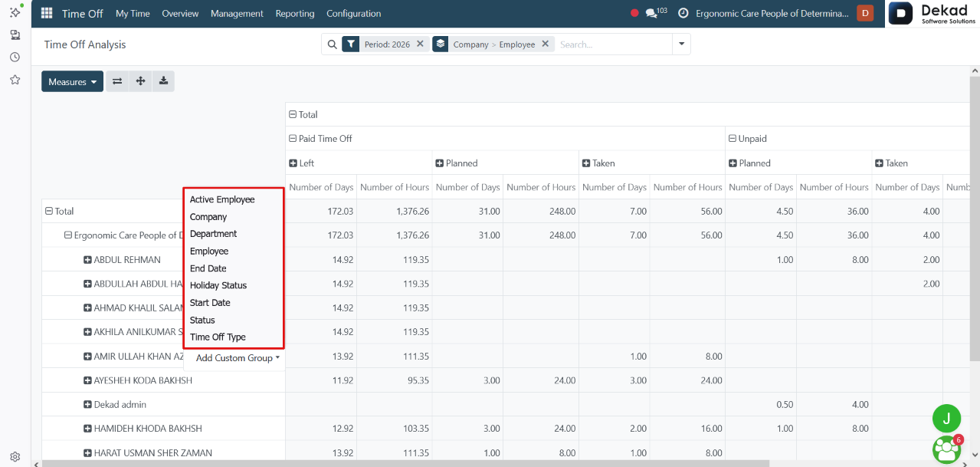Screen dimensions: 980x467
Task: Open the settings gear in left sidebar
Action: pos(15,456)
